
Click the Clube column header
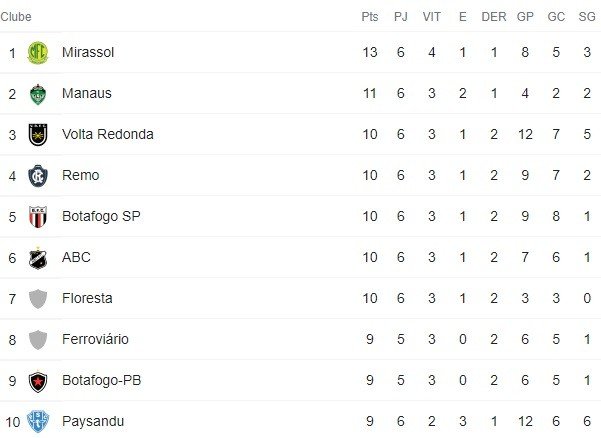pyautogui.click(x=16, y=17)
